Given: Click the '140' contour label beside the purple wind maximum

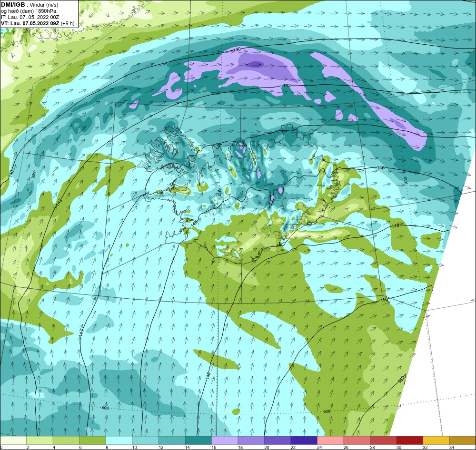Looking at the screenshot, I should click(237, 49).
